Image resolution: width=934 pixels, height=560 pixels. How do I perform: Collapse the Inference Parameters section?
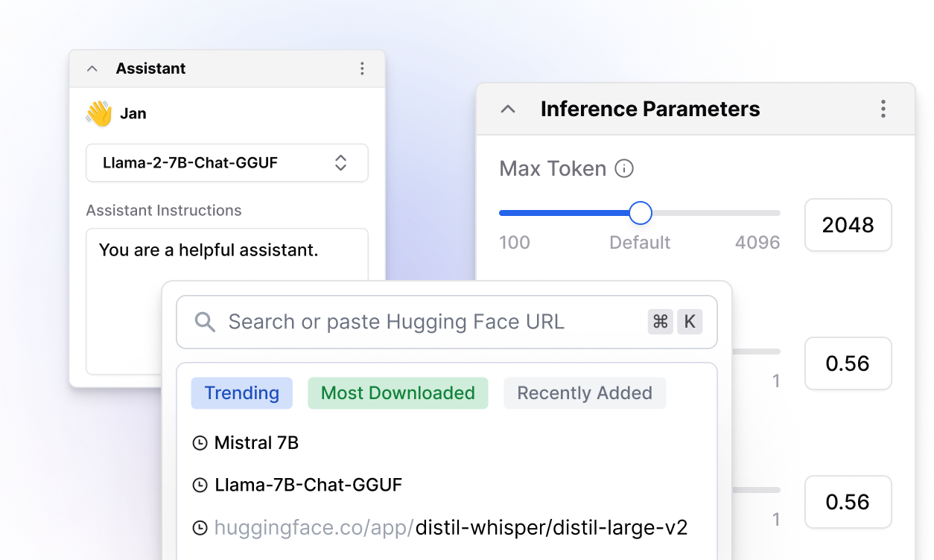click(508, 109)
